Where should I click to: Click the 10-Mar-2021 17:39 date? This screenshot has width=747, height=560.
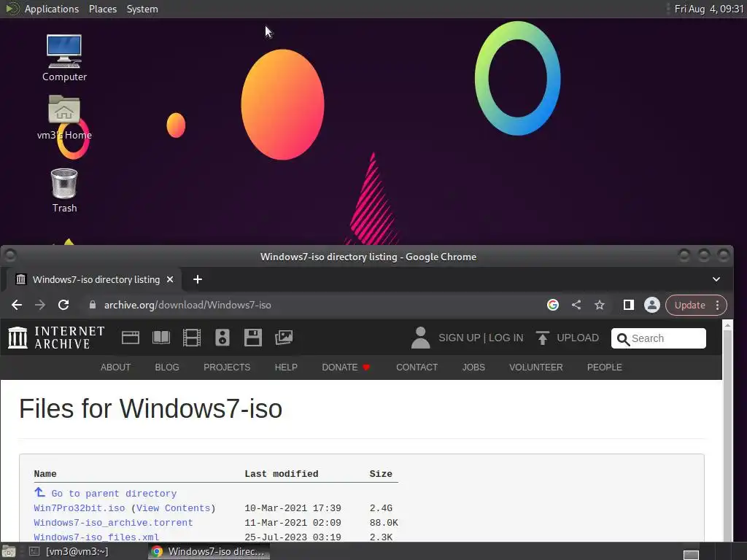tap(293, 508)
